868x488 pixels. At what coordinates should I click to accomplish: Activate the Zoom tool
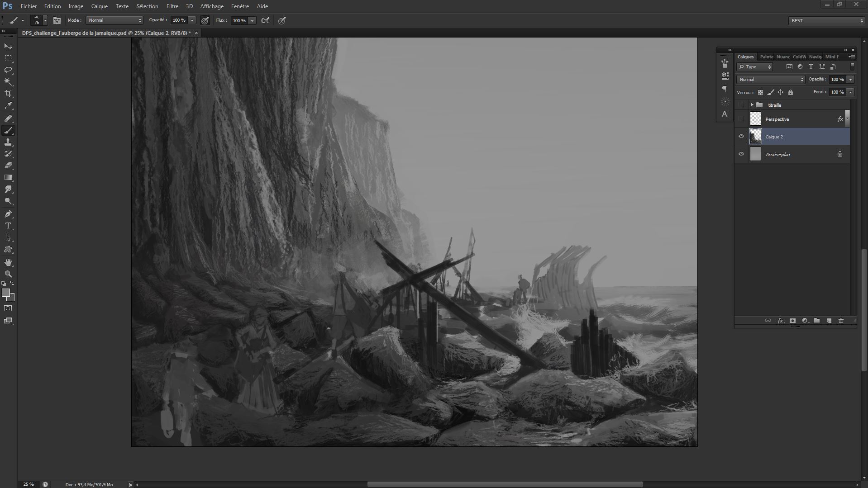[8, 274]
